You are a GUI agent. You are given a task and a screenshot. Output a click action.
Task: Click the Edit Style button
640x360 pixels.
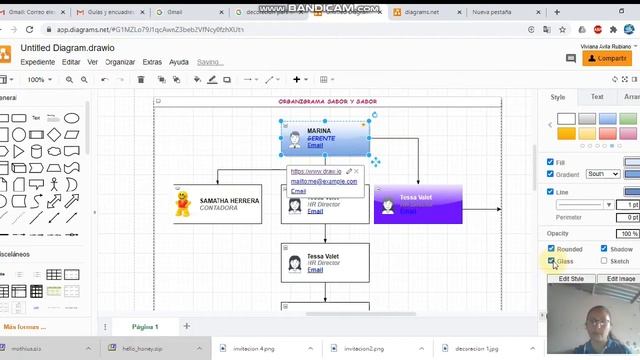click(x=571, y=279)
